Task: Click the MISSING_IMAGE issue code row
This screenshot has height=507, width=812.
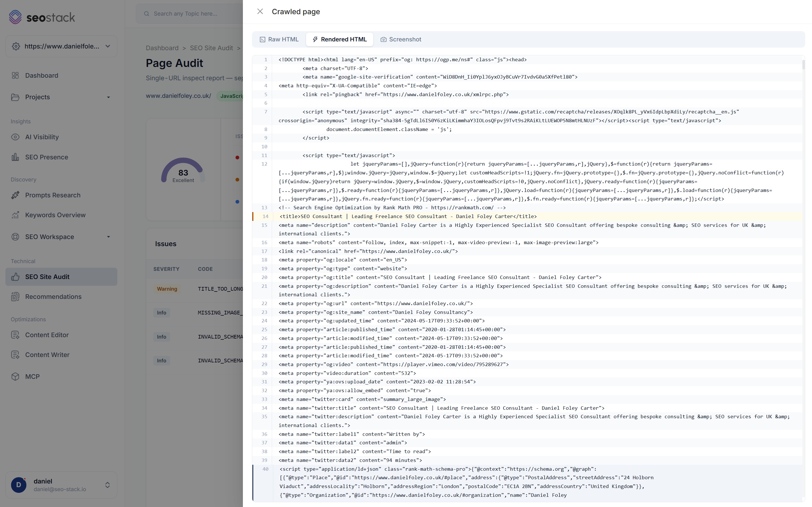Action: [x=194, y=313]
